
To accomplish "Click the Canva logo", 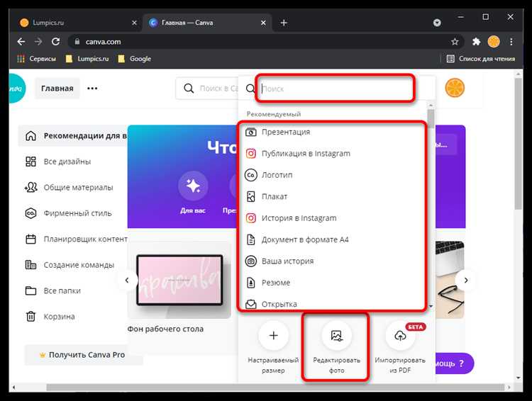I will (16, 89).
